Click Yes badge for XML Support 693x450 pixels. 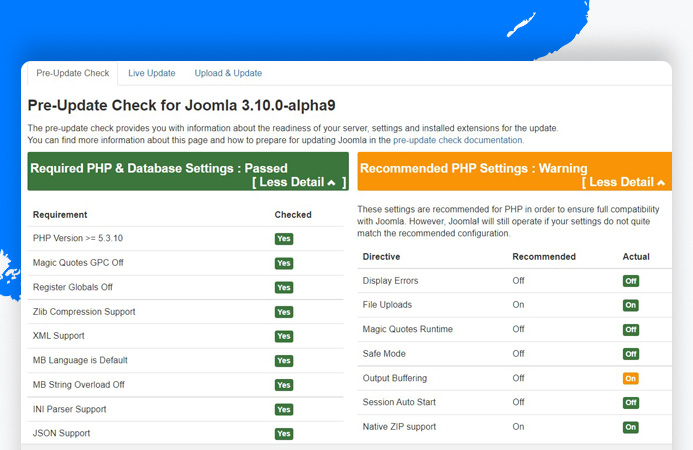(x=284, y=336)
